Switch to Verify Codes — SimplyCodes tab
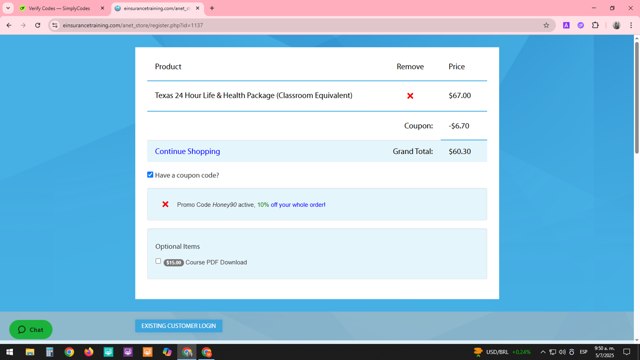The width and height of the screenshot is (640, 360). [59, 8]
